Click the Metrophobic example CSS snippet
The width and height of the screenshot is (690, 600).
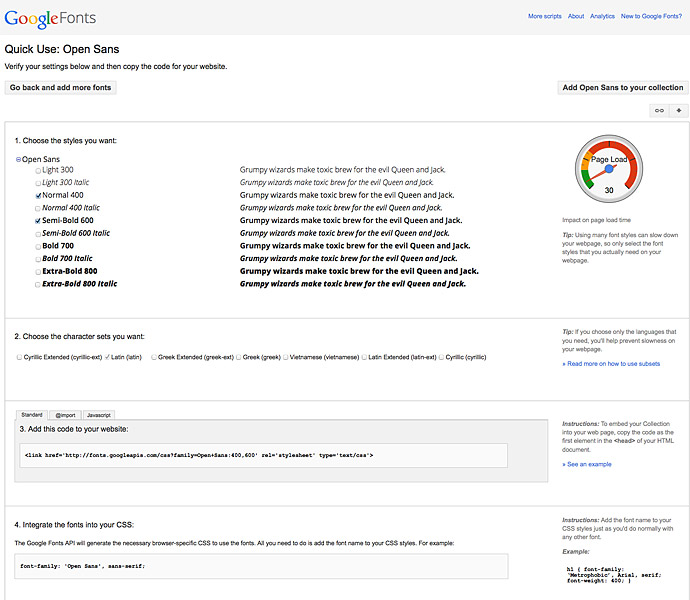614,575
